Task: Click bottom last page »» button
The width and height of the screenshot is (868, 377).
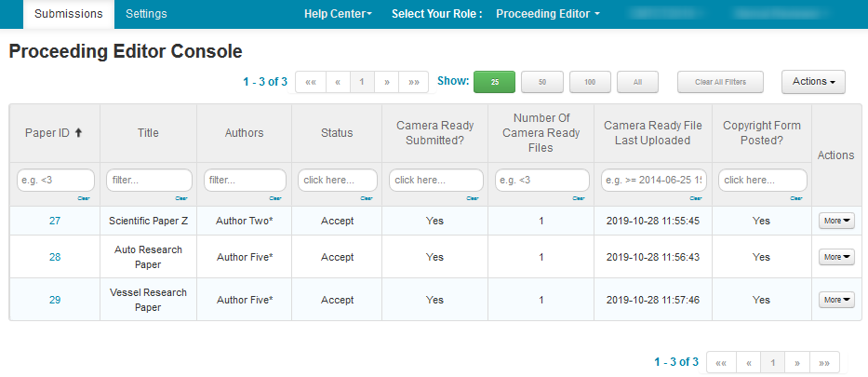Action: [824, 362]
